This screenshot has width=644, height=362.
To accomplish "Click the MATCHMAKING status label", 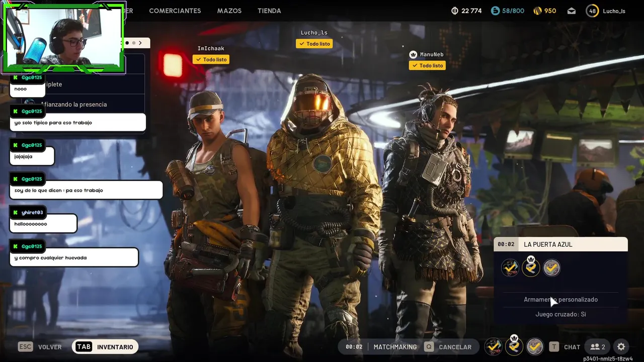I will pyautogui.click(x=395, y=347).
